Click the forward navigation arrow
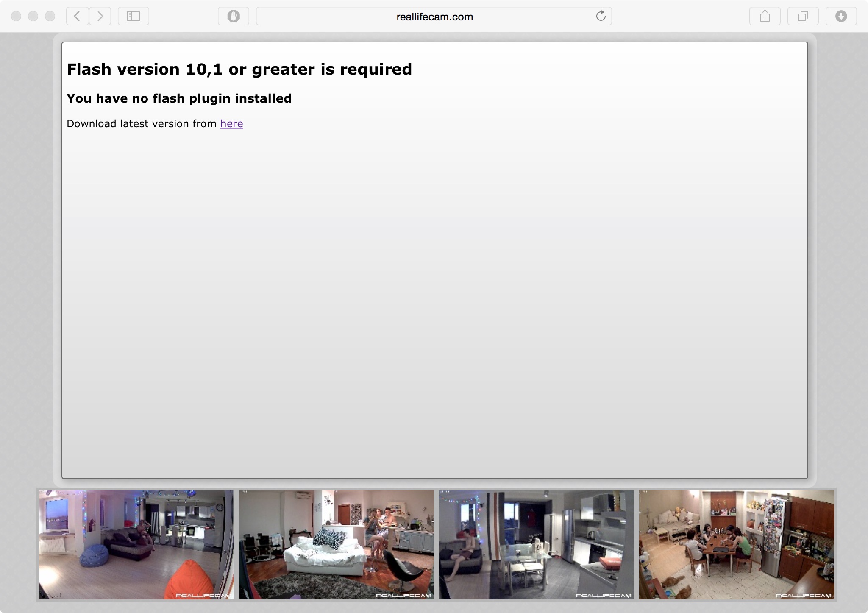Viewport: 868px width, 613px height. click(x=100, y=17)
